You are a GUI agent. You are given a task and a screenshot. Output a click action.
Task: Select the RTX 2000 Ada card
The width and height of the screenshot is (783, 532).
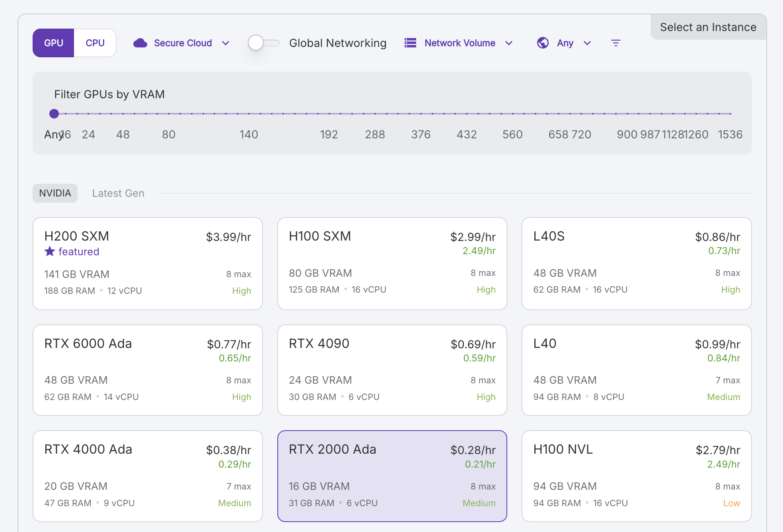pos(392,476)
